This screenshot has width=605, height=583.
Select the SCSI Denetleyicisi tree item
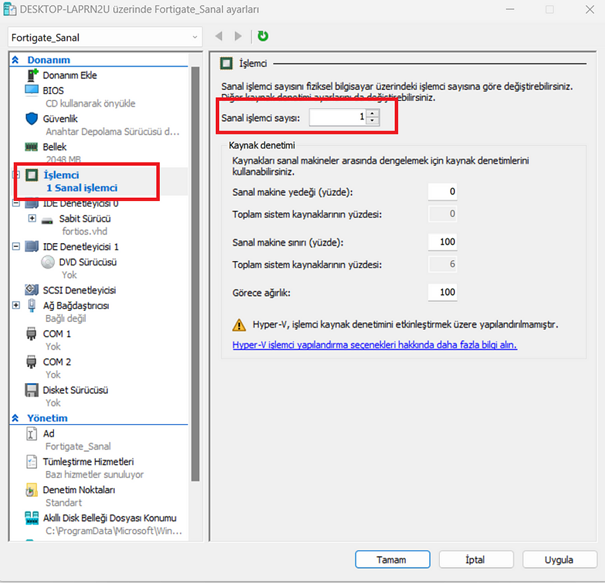click(79, 290)
